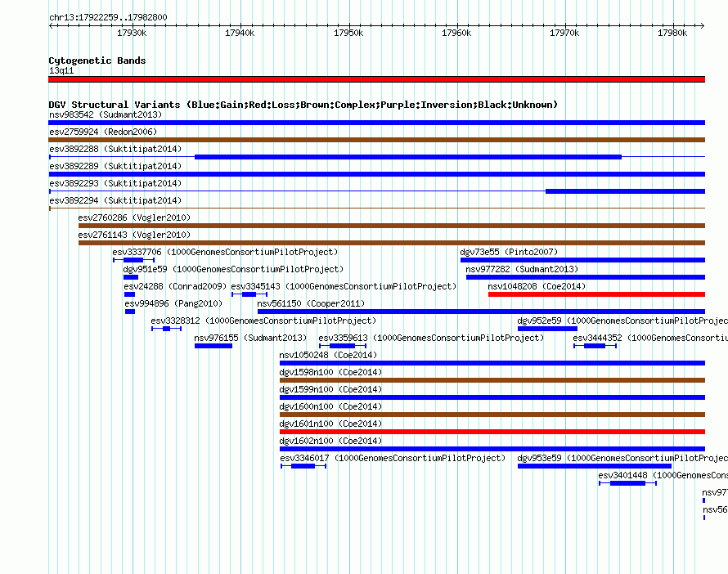728x574 pixels.
Task: Click the thick blue esv3892293 segment
Action: coord(626,191)
